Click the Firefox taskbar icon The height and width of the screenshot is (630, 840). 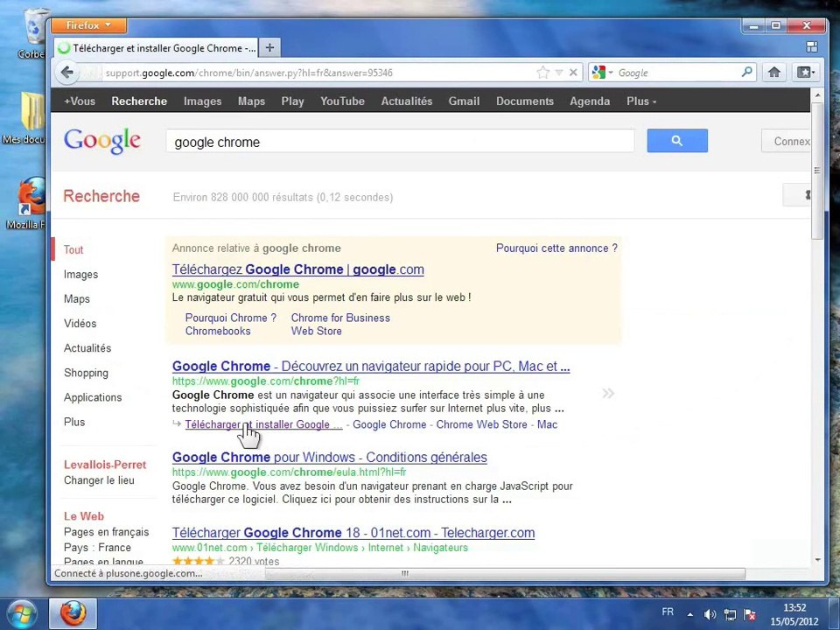[x=73, y=614]
